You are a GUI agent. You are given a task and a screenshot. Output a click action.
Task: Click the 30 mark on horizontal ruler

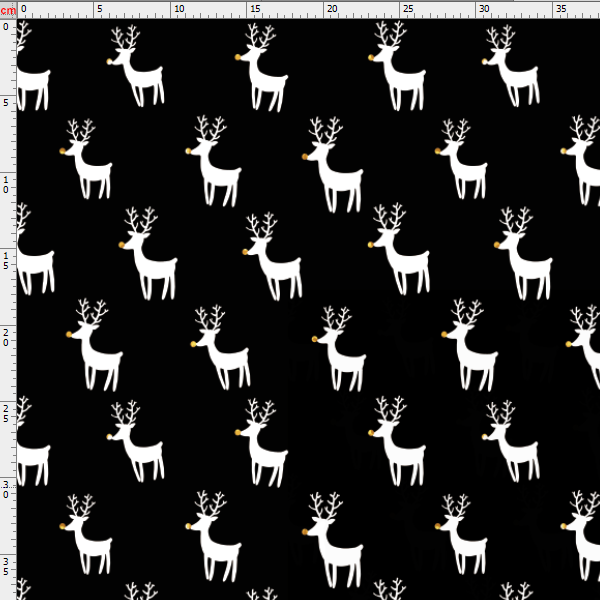(x=484, y=8)
